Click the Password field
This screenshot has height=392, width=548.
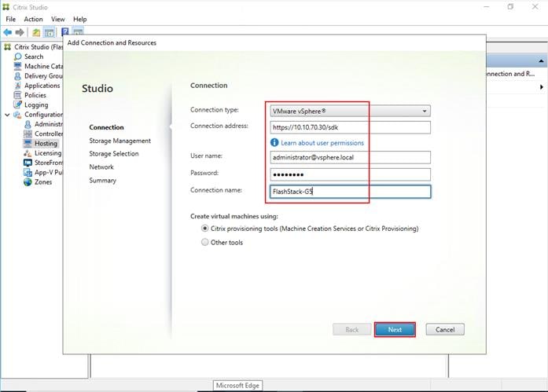350,174
